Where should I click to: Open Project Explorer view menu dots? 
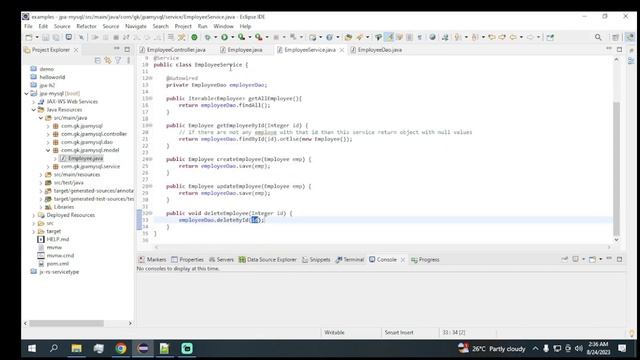pos(128,60)
